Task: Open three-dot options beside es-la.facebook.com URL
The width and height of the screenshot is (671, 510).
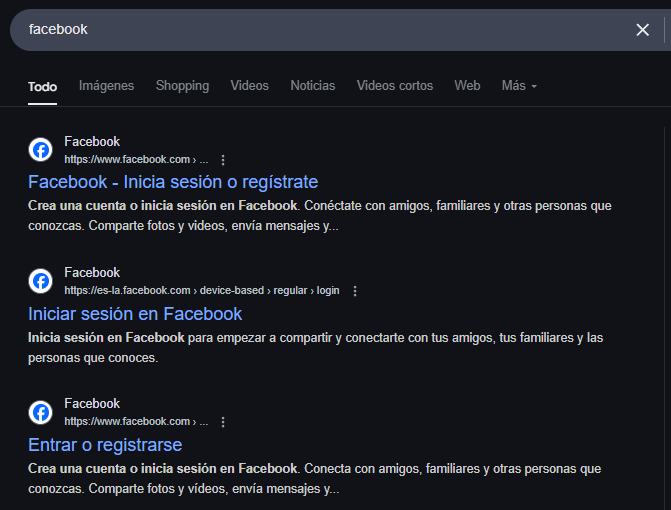Action: pyautogui.click(x=355, y=291)
